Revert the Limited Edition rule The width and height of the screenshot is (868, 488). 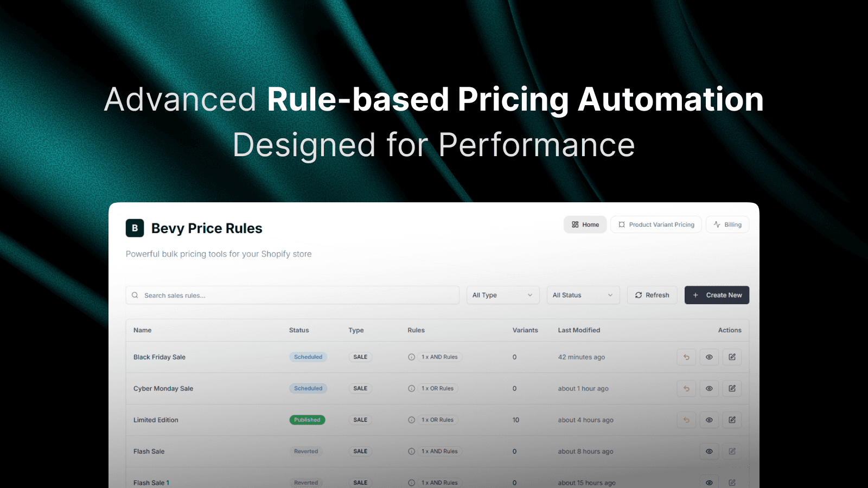(x=686, y=420)
